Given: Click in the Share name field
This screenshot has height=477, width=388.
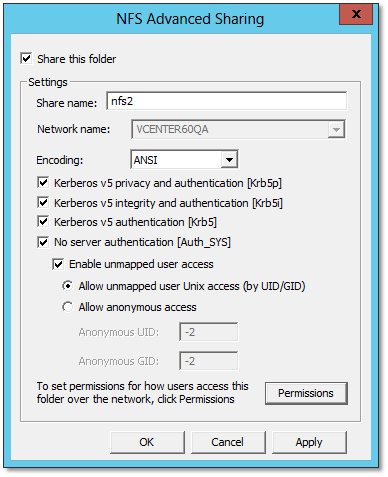Looking at the screenshot, I should click(227, 101).
